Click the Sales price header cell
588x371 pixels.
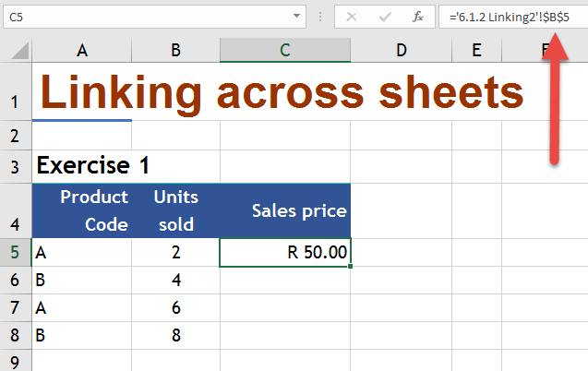[285, 210]
